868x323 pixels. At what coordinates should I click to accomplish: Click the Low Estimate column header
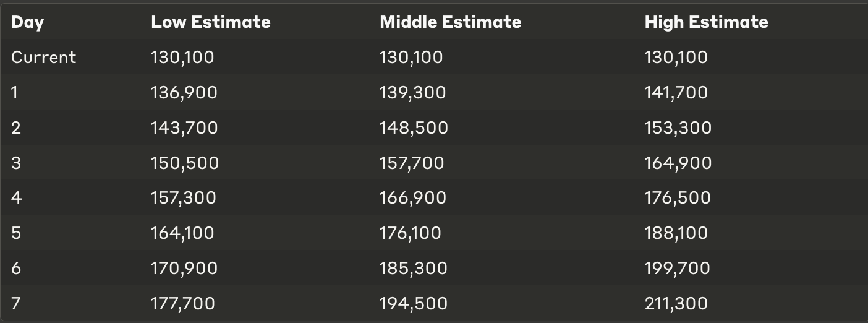pyautogui.click(x=211, y=22)
